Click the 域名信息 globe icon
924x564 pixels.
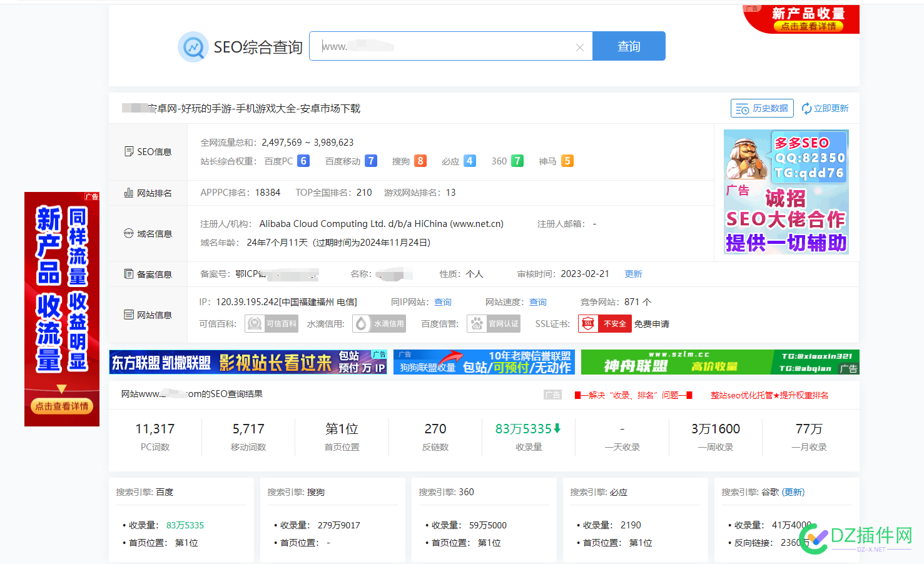tap(129, 233)
